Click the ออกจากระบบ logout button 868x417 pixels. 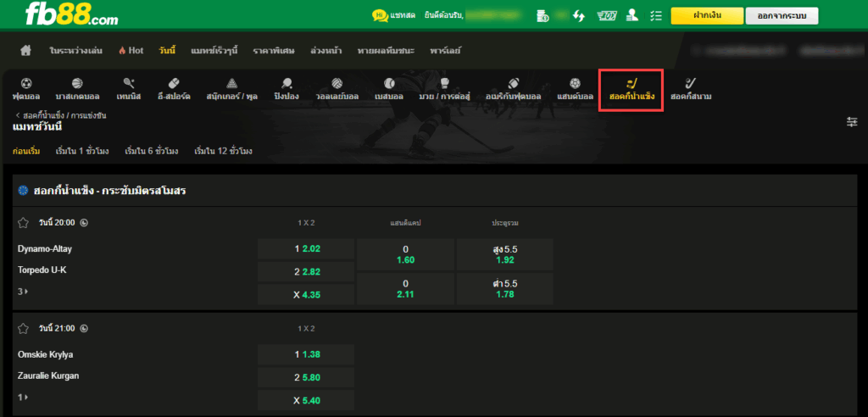click(782, 16)
